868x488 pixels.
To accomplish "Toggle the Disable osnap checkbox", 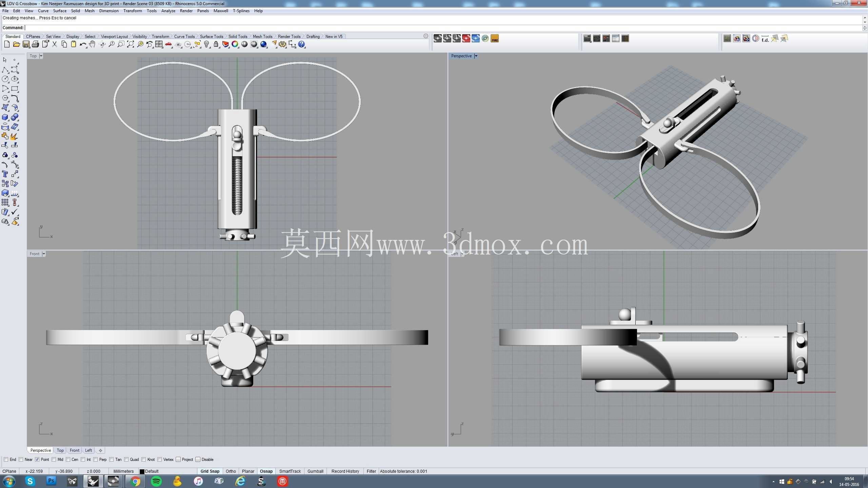I will pyautogui.click(x=198, y=460).
